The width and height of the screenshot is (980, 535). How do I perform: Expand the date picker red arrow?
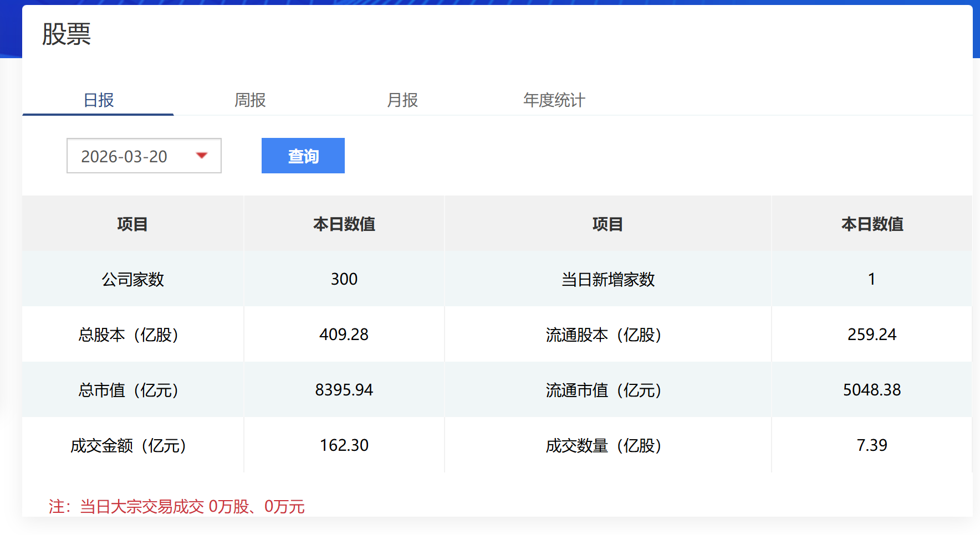tap(202, 156)
